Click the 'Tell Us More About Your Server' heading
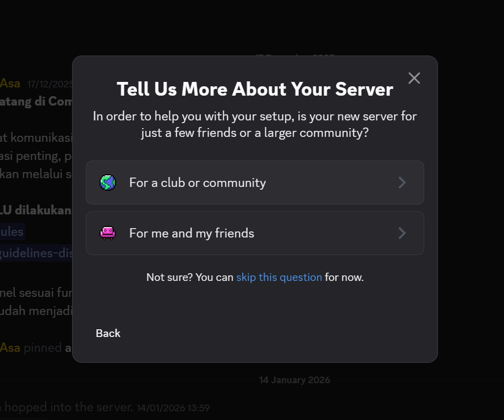The height and width of the screenshot is (420, 504). tap(255, 89)
